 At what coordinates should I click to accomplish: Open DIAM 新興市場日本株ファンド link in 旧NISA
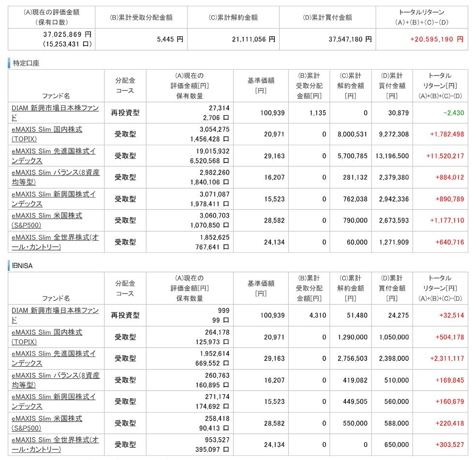tap(55, 315)
